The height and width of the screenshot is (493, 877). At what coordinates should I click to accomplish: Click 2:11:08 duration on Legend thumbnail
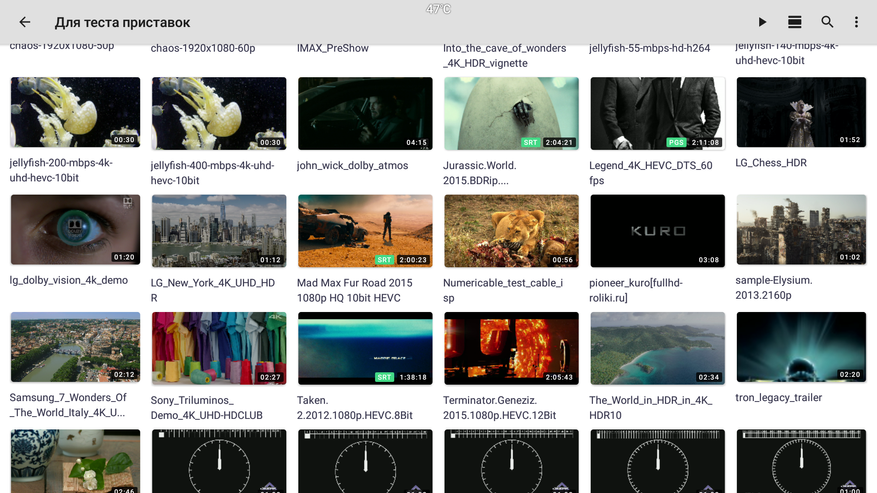click(705, 143)
